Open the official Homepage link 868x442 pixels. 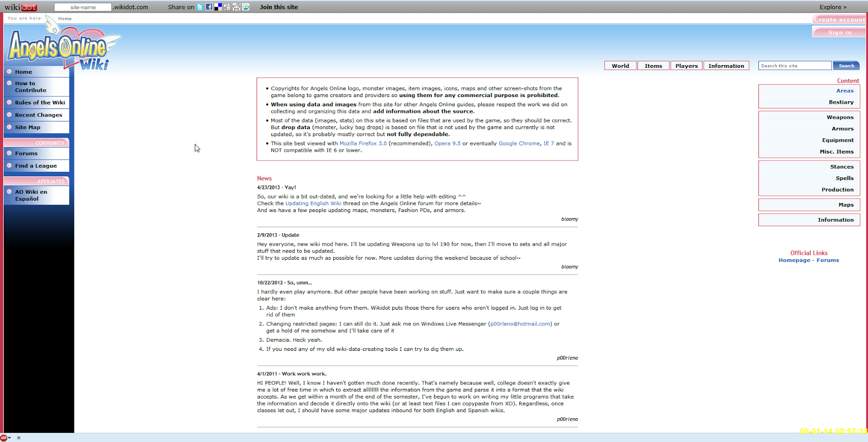point(794,260)
